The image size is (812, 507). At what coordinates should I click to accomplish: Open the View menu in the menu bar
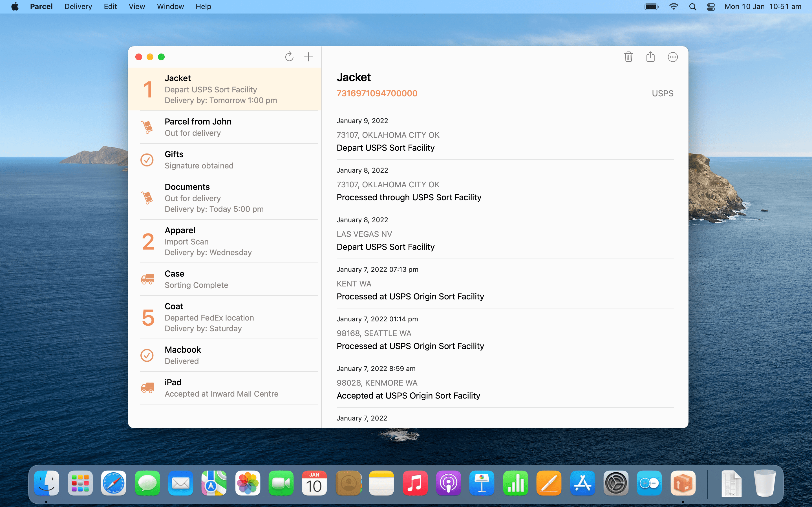pyautogui.click(x=136, y=6)
